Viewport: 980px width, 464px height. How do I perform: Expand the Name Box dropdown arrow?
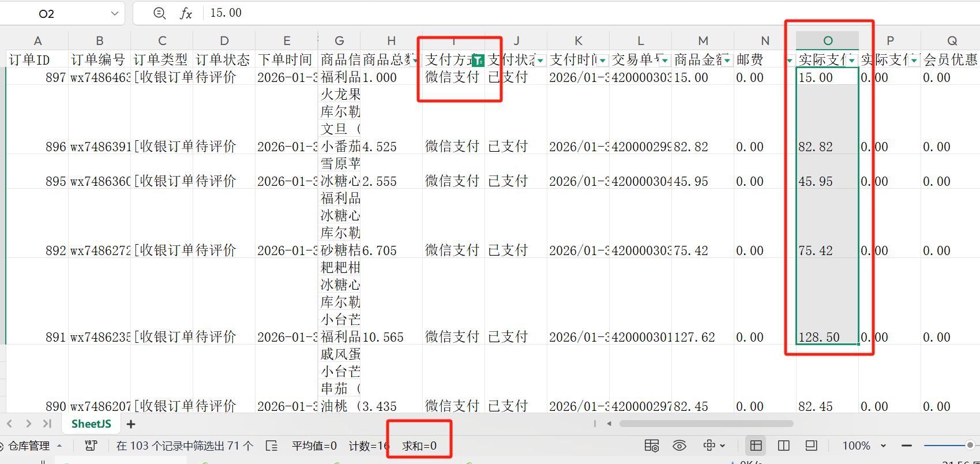pyautogui.click(x=114, y=13)
